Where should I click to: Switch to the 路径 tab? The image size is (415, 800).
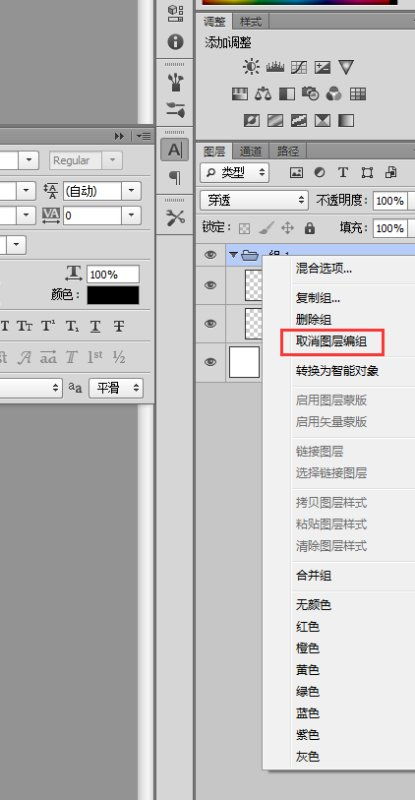[288, 151]
